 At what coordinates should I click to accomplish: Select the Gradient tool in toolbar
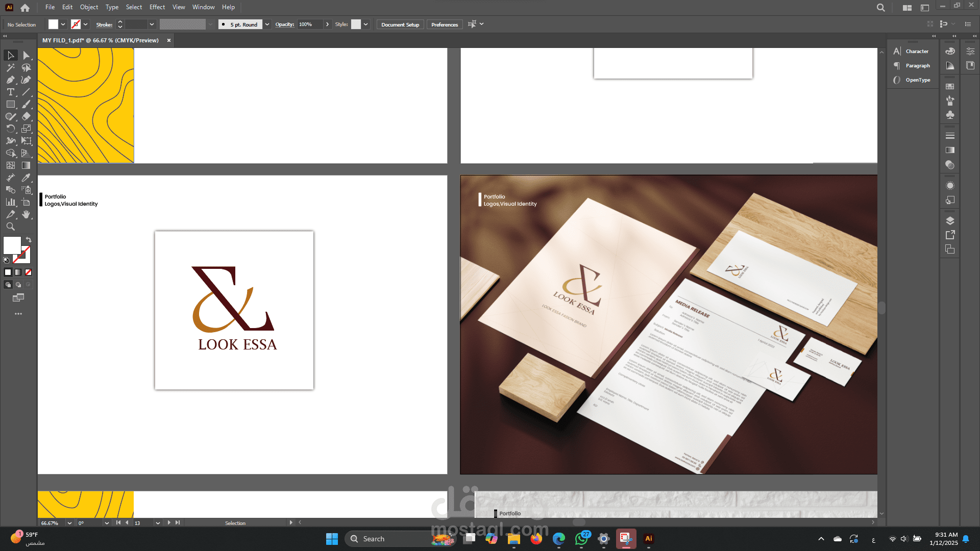point(27,165)
